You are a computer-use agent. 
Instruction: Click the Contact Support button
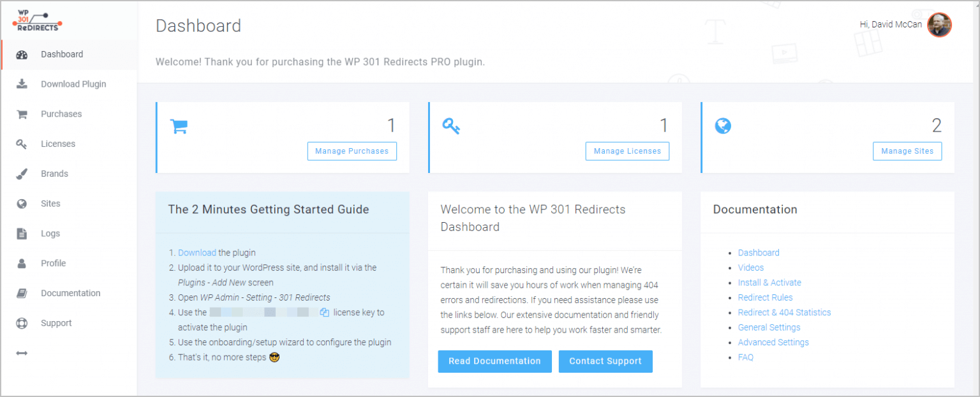(605, 361)
